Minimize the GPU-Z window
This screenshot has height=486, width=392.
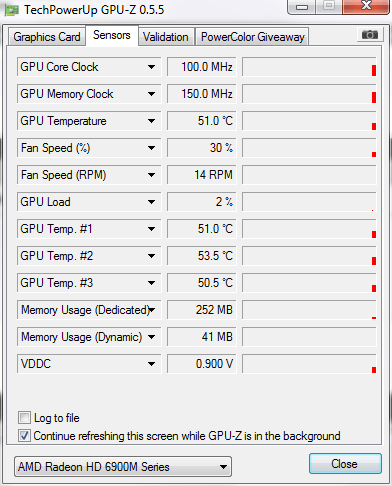[x=302, y=6]
